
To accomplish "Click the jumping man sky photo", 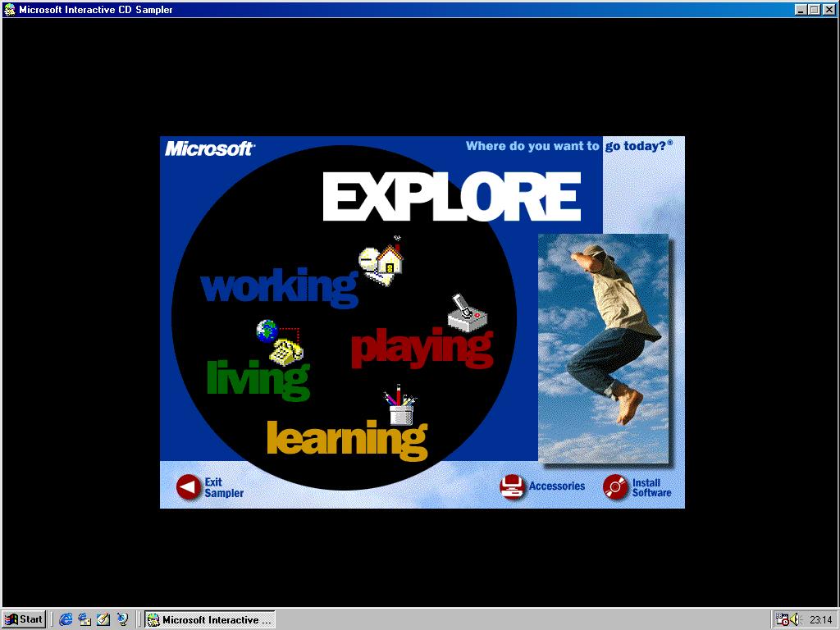I will [604, 348].
